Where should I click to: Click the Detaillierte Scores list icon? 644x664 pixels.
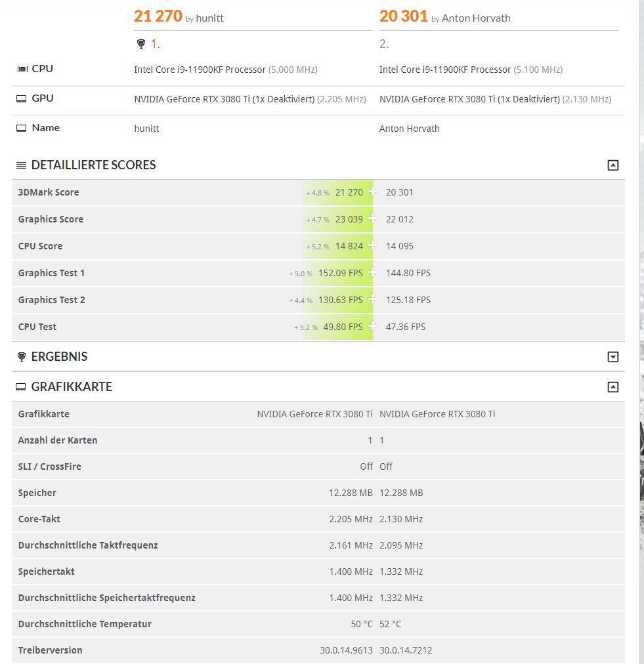tap(21, 165)
